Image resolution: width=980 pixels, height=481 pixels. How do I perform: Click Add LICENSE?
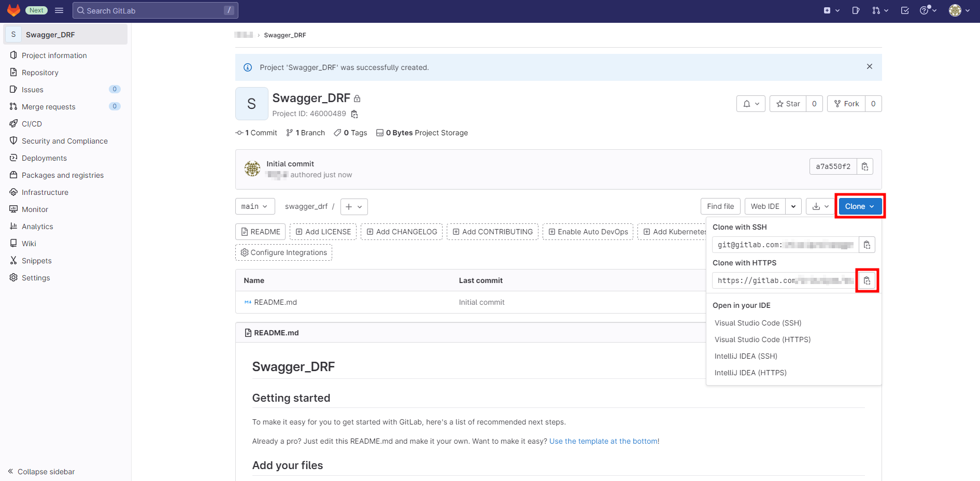[323, 232]
